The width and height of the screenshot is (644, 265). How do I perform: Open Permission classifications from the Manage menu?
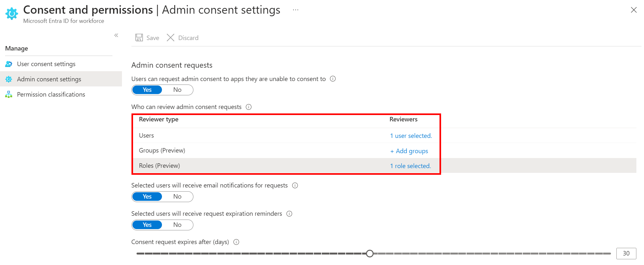coord(51,94)
